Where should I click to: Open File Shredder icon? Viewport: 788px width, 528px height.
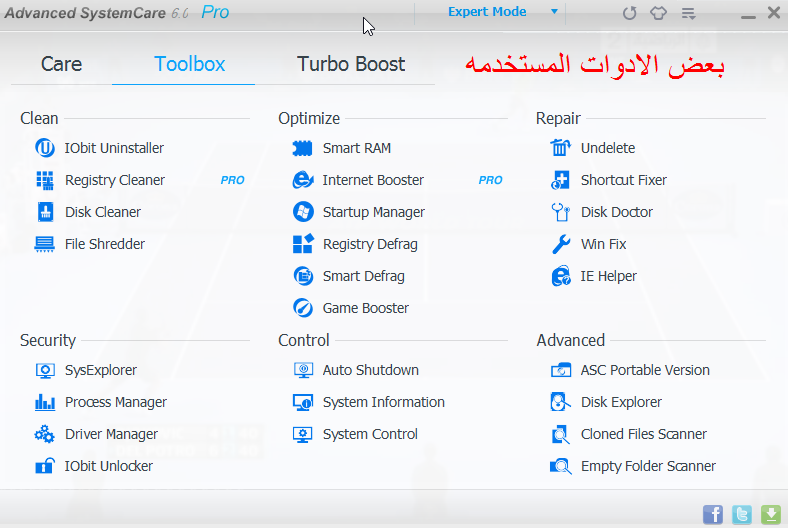click(45, 244)
